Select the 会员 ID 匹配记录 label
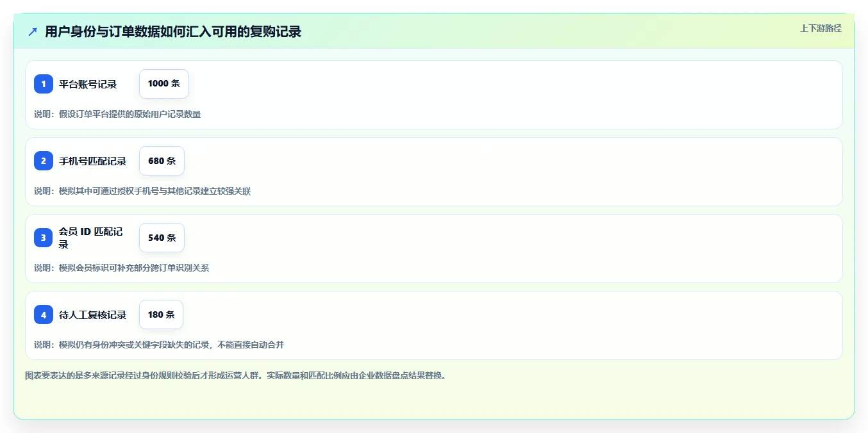 91,238
